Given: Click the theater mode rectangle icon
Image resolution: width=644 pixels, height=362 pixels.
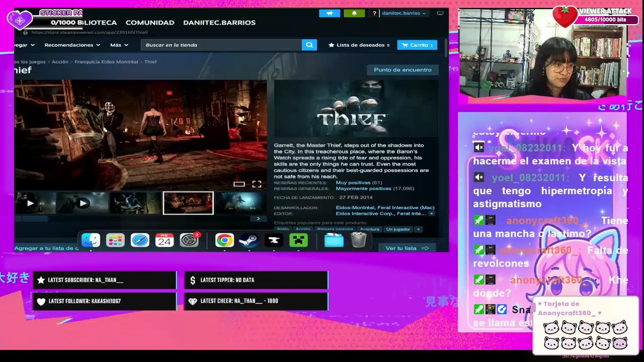Looking at the screenshot, I should (x=239, y=184).
